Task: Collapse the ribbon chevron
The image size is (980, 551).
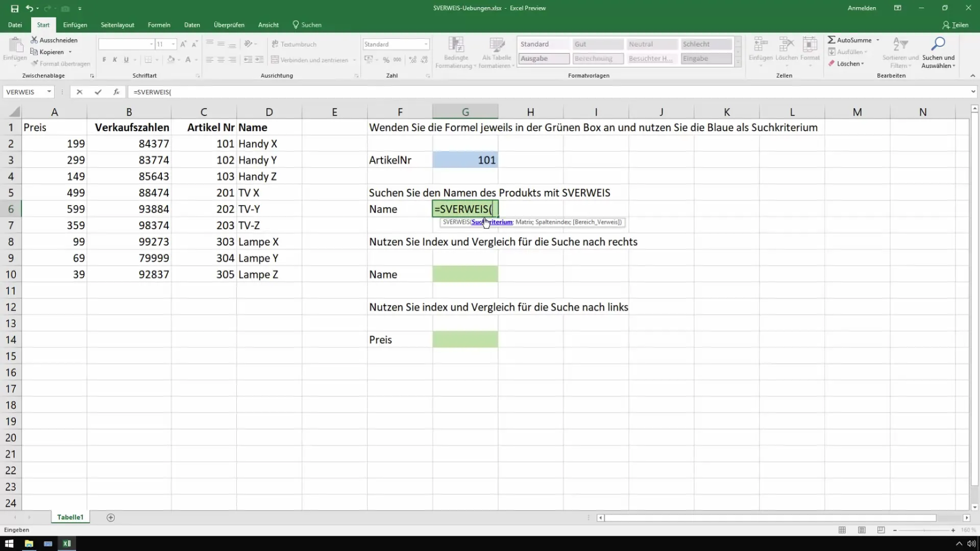Action: pos(972,76)
